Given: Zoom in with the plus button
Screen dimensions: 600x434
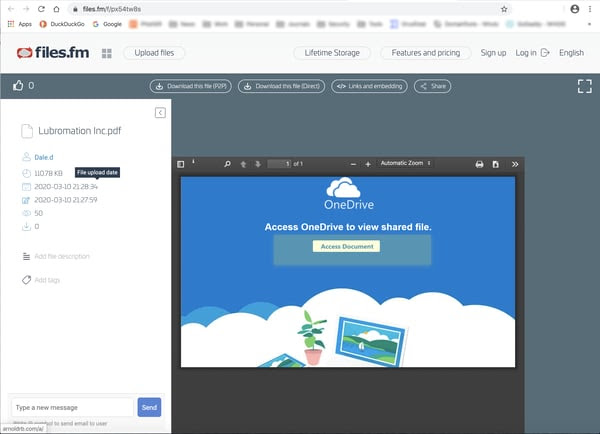Looking at the screenshot, I should pyautogui.click(x=368, y=164).
